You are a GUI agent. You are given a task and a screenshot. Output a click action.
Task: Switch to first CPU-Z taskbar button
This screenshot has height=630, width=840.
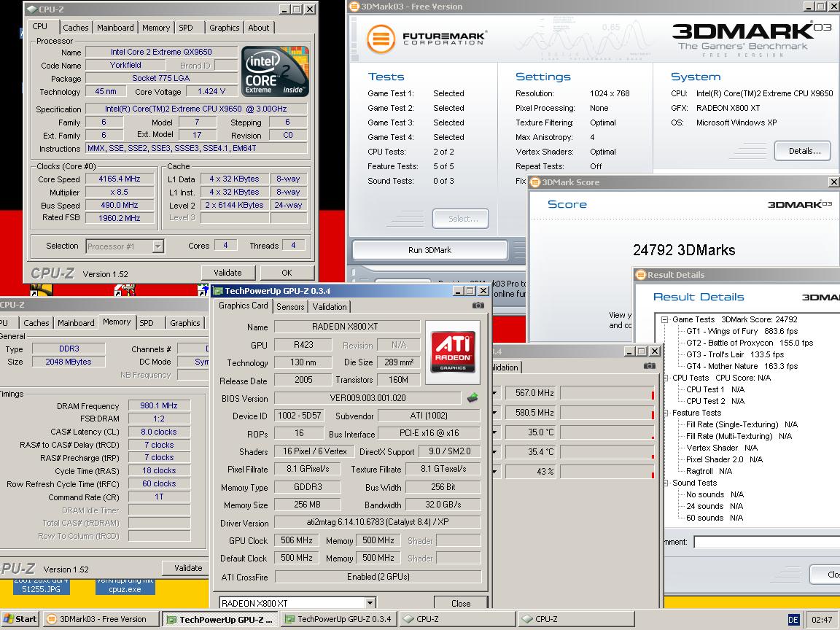click(x=457, y=619)
